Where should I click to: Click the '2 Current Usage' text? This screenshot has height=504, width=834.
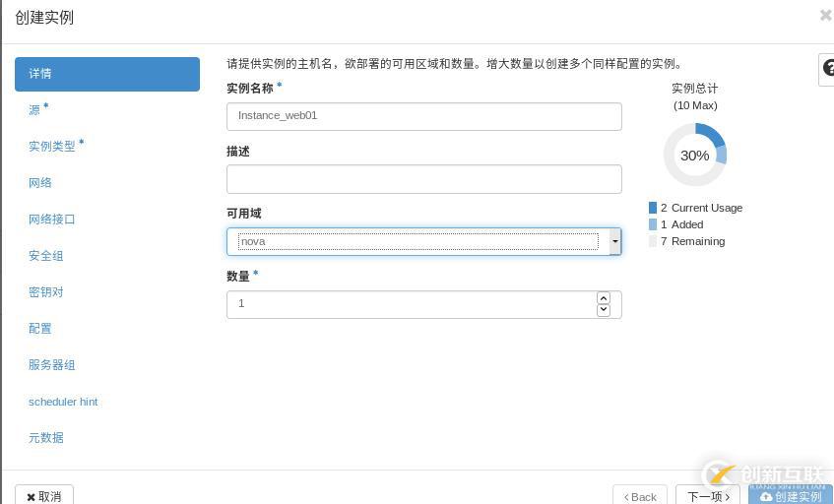point(701,208)
